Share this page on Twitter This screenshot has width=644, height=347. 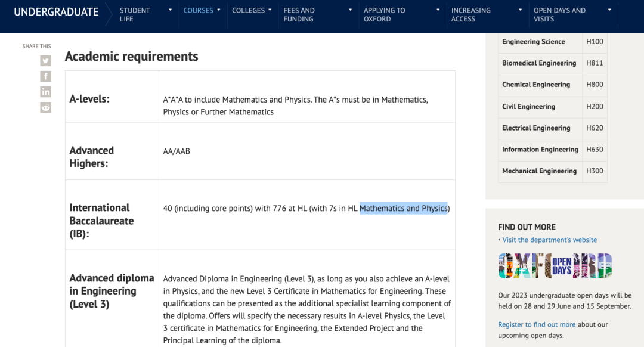45,61
